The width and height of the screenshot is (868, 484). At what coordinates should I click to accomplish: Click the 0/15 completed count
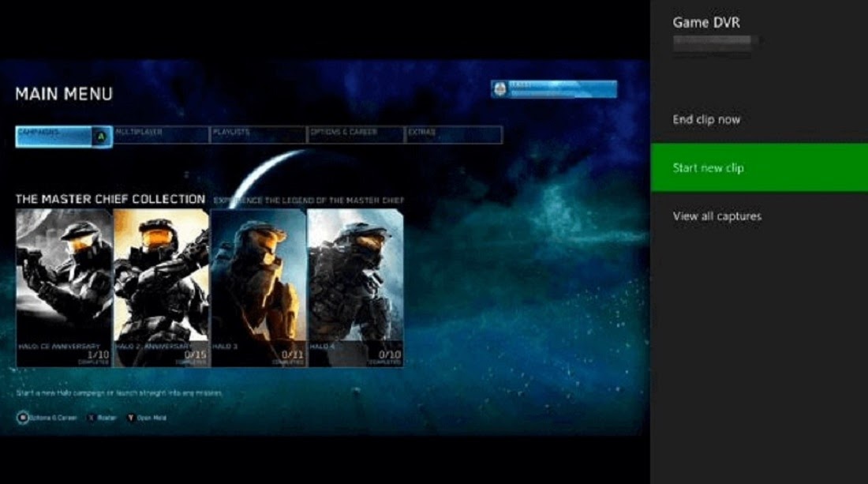[196, 355]
